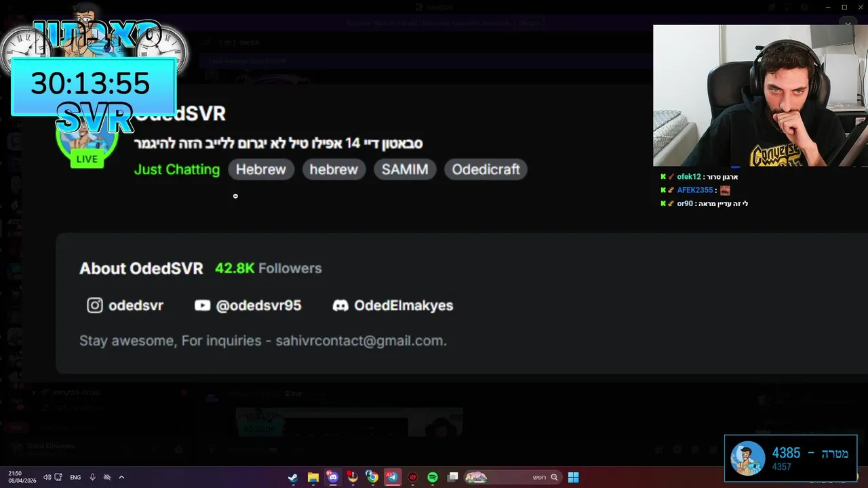The height and width of the screenshot is (488, 868).
Task: Open Discord from the taskbar
Action: [x=332, y=477]
